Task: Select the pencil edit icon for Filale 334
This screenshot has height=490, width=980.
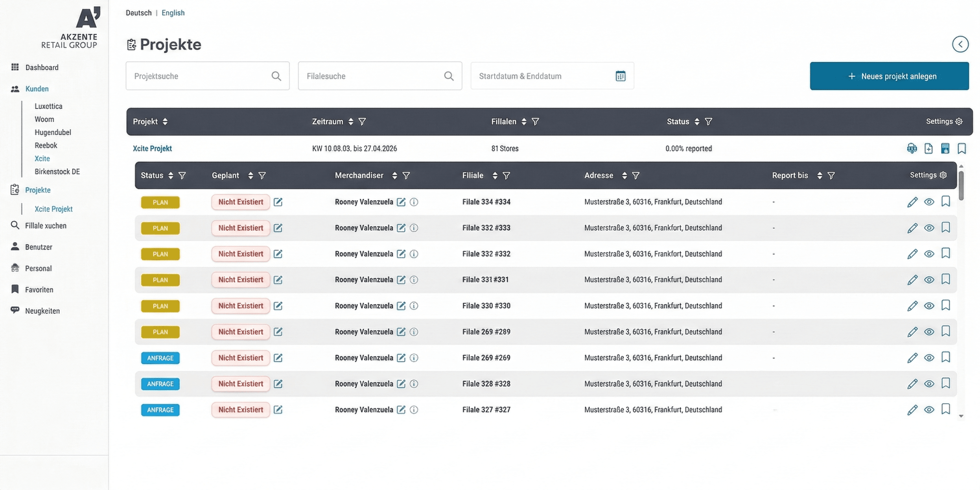Action: click(912, 202)
